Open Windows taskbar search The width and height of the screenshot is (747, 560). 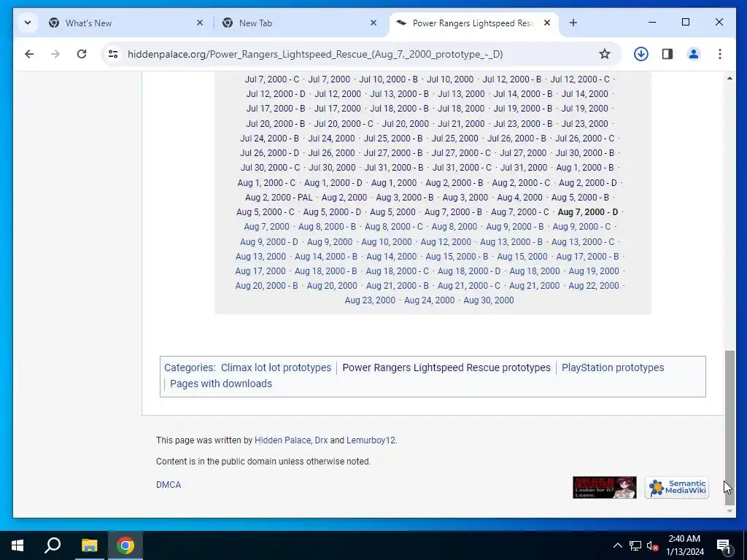pos(53,545)
